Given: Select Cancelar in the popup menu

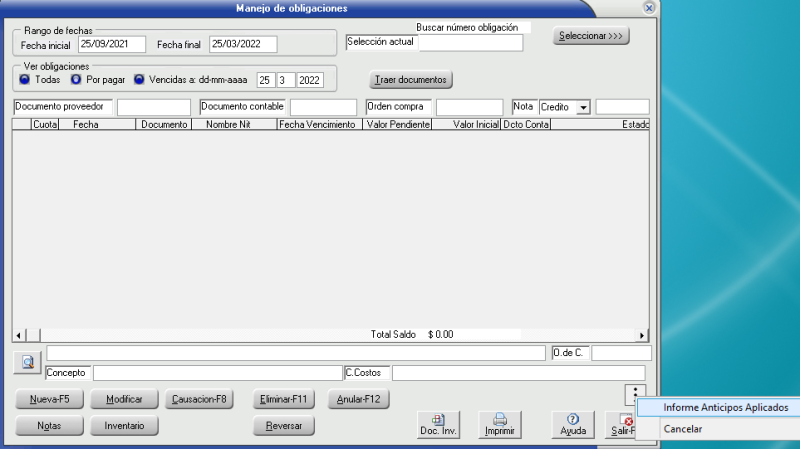Looking at the screenshot, I should point(683,429).
